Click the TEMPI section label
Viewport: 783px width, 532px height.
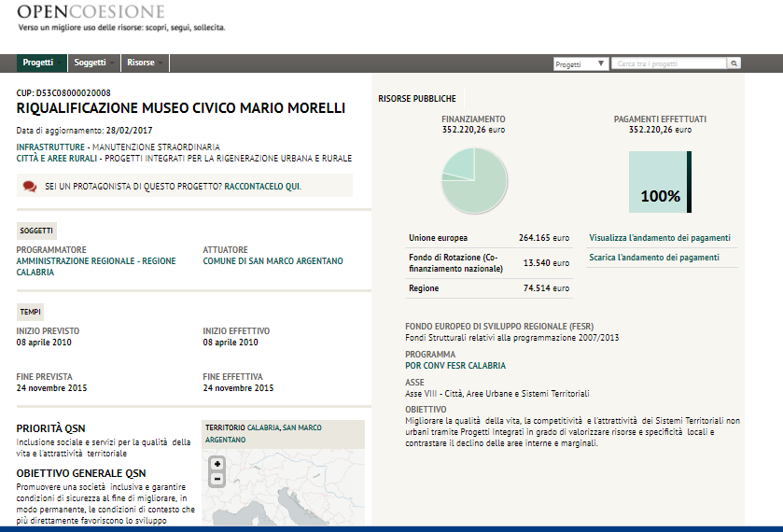(x=30, y=312)
